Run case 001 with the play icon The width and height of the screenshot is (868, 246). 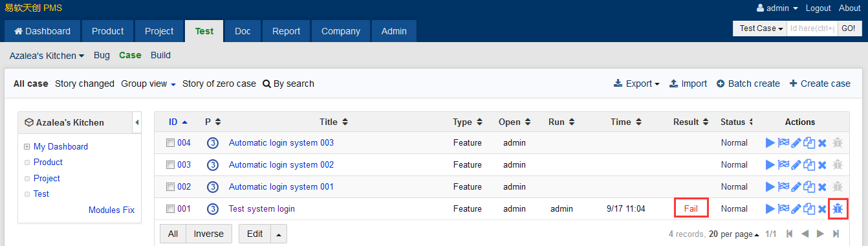pyautogui.click(x=770, y=208)
